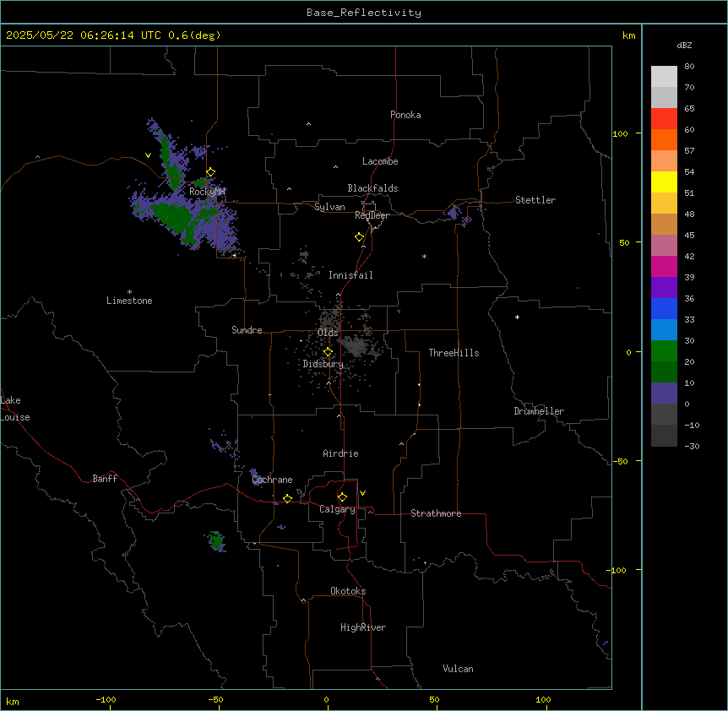728x711 pixels.
Task: Select the yellow diamond marker above Calgary label
Action: click(x=342, y=497)
